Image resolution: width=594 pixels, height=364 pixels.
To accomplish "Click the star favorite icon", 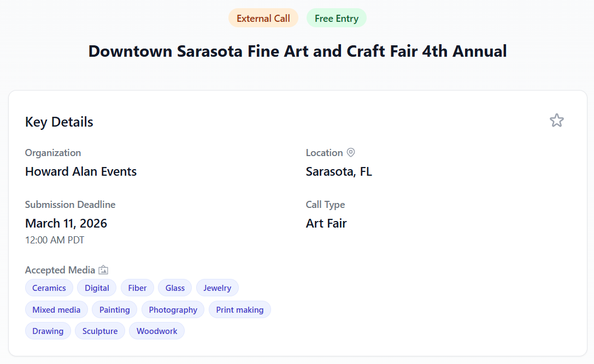I will (x=557, y=120).
